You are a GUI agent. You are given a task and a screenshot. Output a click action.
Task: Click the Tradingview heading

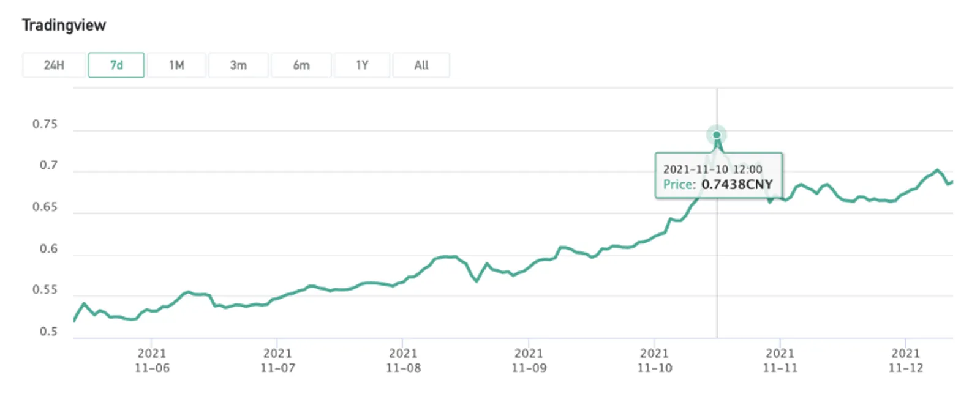[x=64, y=25]
